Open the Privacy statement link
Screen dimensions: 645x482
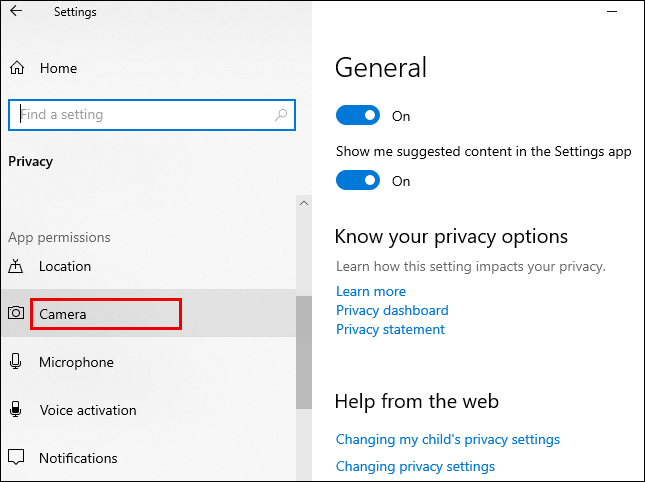[390, 329]
